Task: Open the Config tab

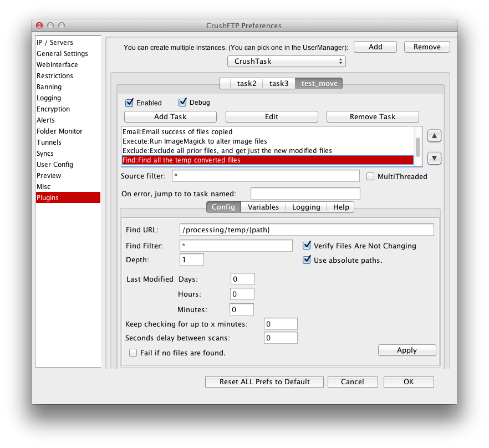Action: (x=223, y=207)
